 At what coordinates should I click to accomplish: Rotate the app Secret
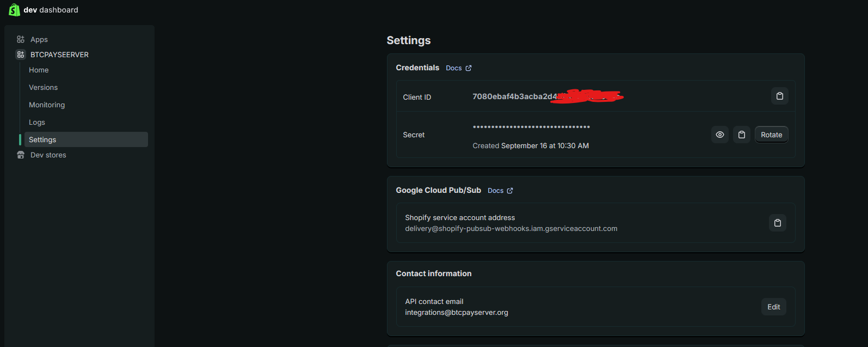771,134
